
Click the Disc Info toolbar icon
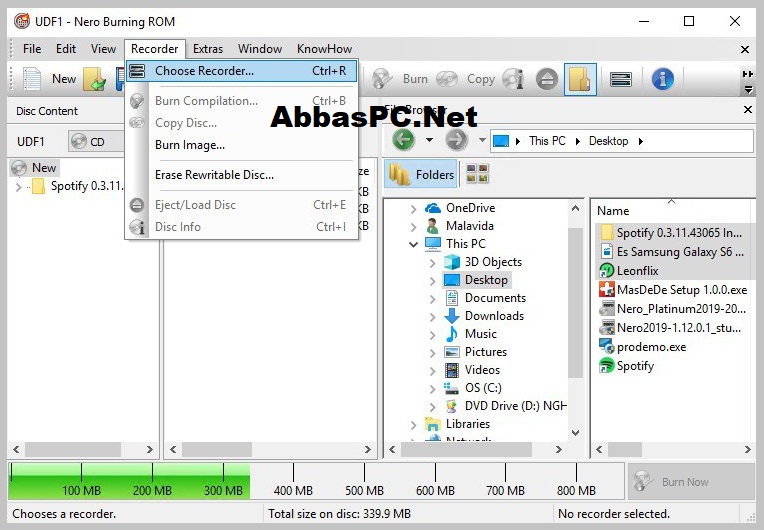click(514, 79)
